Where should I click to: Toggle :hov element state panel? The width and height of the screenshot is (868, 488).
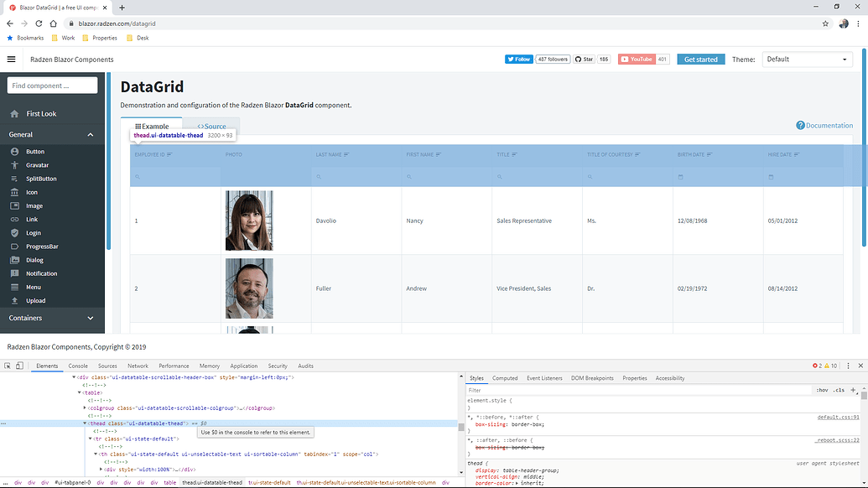tap(822, 390)
